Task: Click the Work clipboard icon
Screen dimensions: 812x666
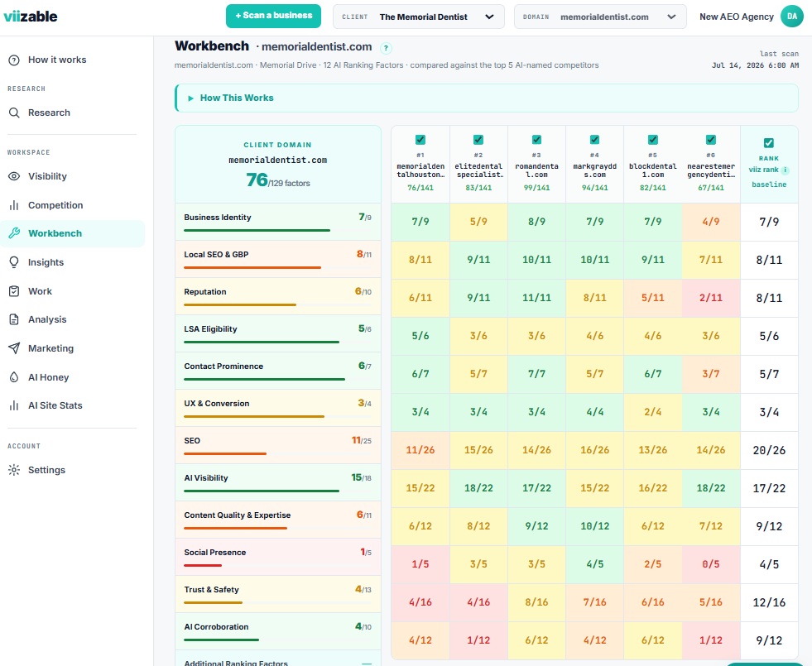Action: pyautogui.click(x=15, y=291)
